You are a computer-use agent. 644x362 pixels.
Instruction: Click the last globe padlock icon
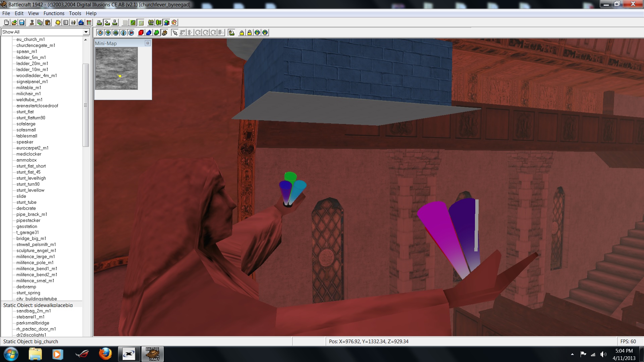pos(265,33)
